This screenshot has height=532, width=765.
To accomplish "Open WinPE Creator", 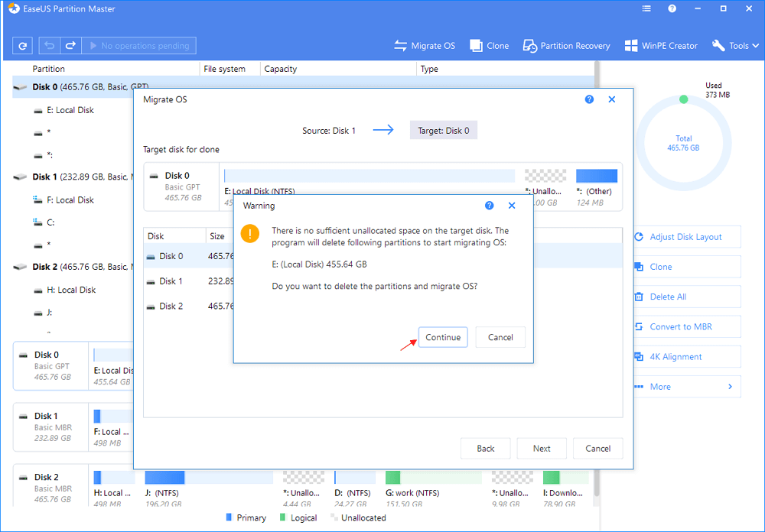I will coord(661,46).
